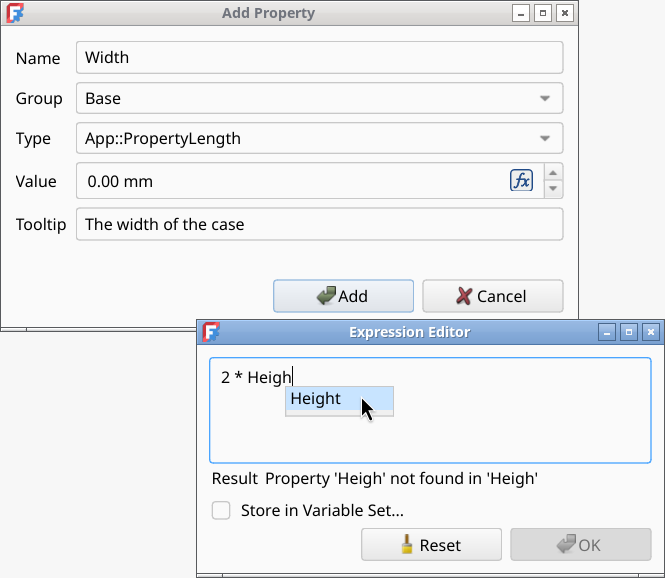
Task: Minimize the Add Property dialog
Action: 520,14
